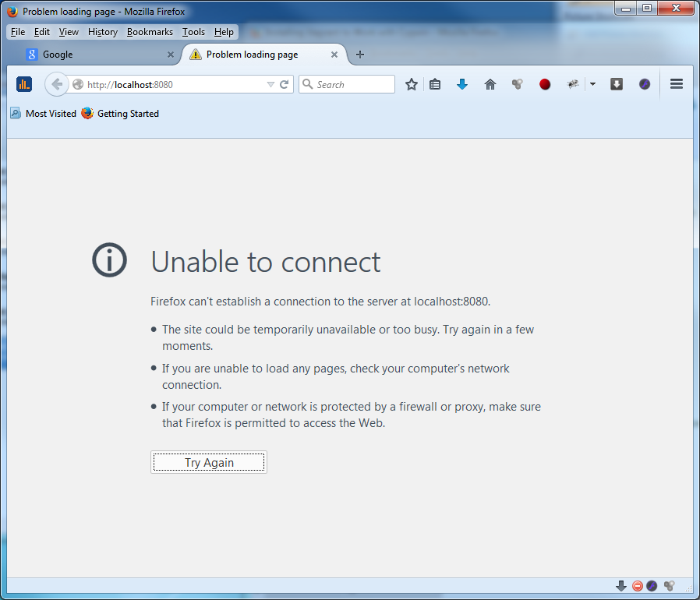Screen dimensions: 700x600
Task: Open the History menu
Action: (102, 32)
